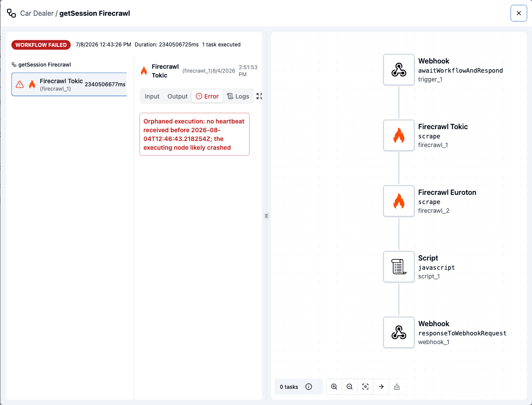Zoom out of the workflow canvas
The height and width of the screenshot is (405, 532).
point(350,387)
